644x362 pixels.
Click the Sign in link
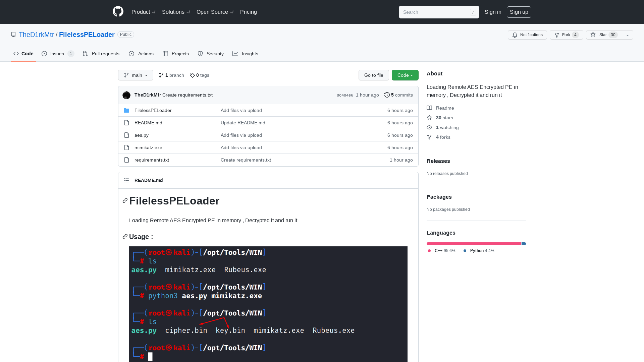(x=493, y=12)
